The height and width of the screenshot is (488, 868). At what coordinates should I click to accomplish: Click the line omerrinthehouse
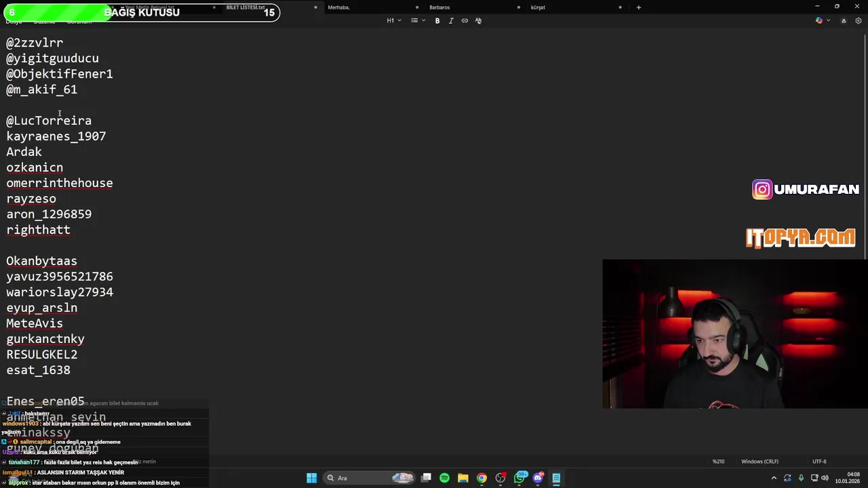pos(60,183)
